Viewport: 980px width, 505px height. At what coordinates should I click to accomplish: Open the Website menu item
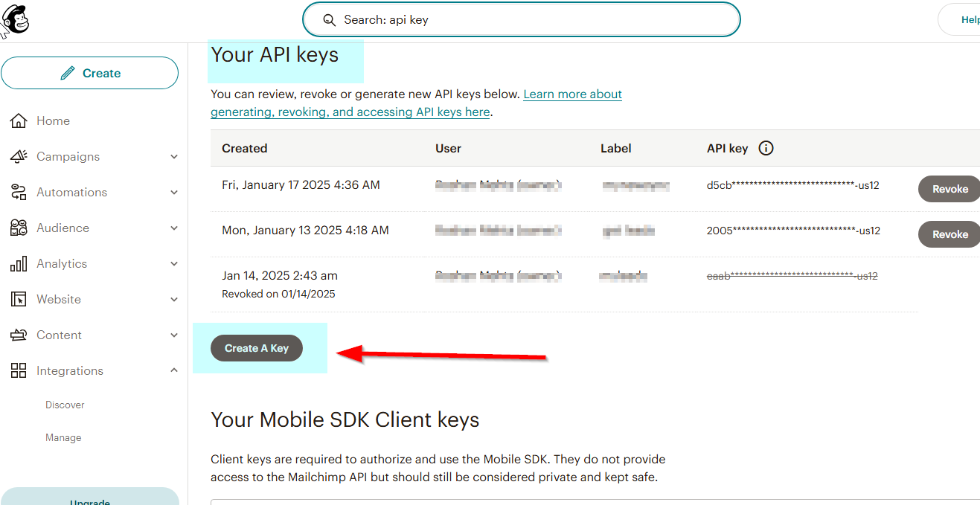coord(59,299)
